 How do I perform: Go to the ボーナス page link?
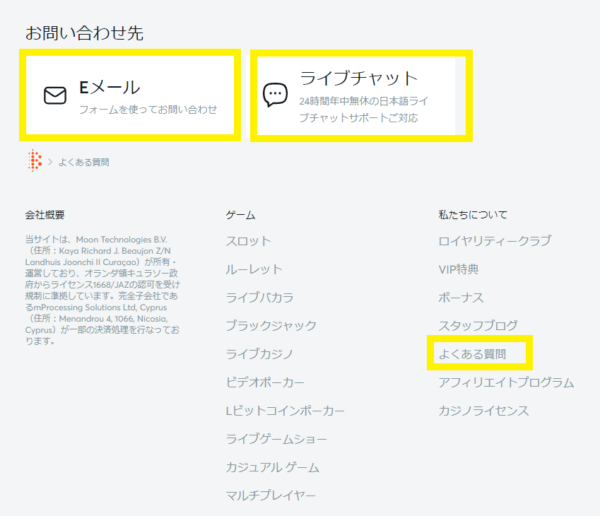pyautogui.click(x=461, y=297)
